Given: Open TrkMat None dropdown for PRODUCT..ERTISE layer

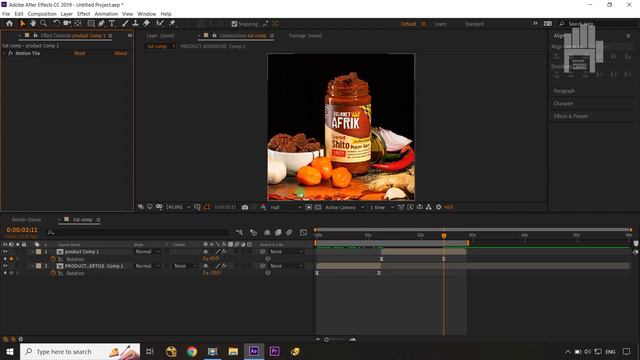Looking at the screenshot, I should pos(185,266).
